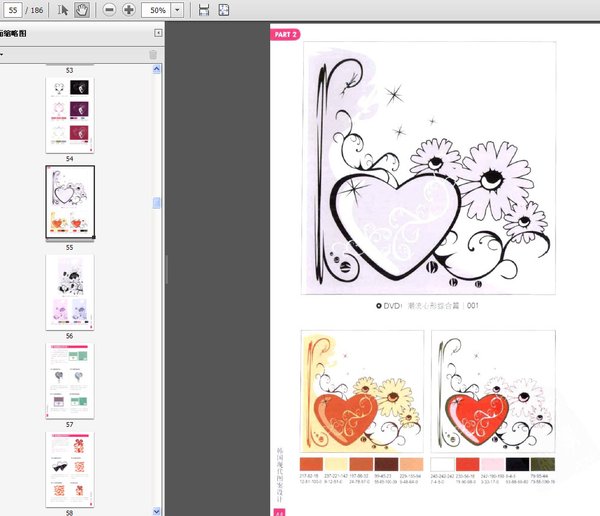Viewport: 600px width, 516px height.
Task: Click the peach color swatch
Action: click(412, 464)
